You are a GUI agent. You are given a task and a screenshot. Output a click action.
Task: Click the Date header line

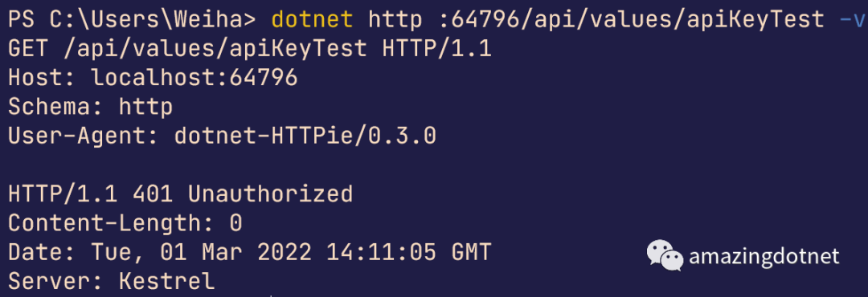250,252
